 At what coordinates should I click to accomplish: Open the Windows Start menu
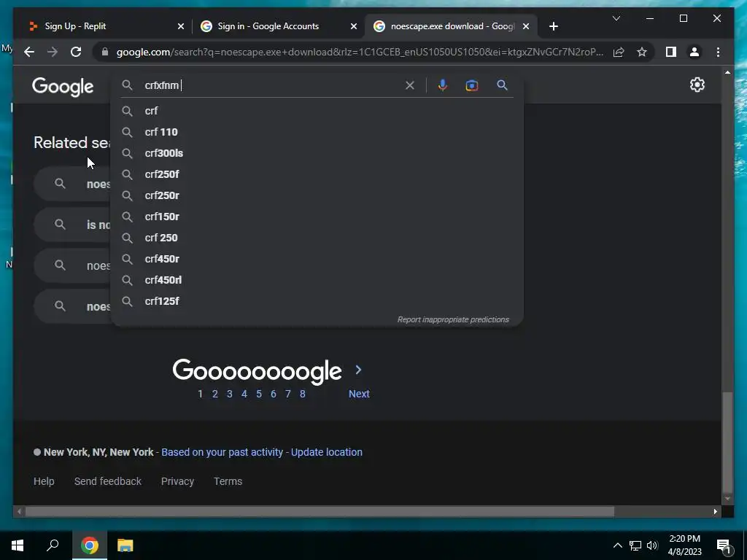[x=18, y=545]
